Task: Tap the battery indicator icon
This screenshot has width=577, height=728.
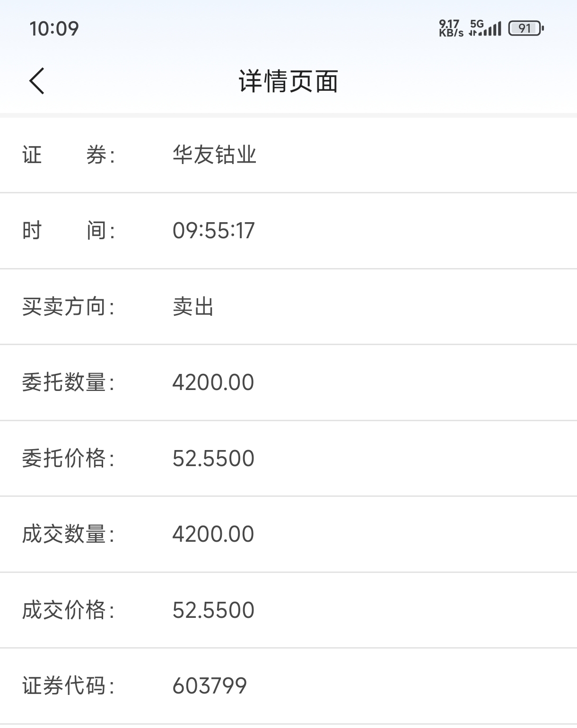Action: point(526,28)
